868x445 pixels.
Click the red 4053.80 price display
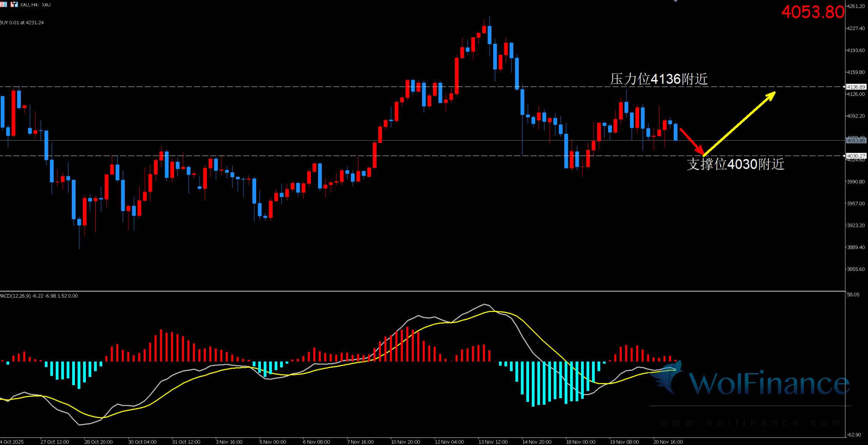coord(813,12)
